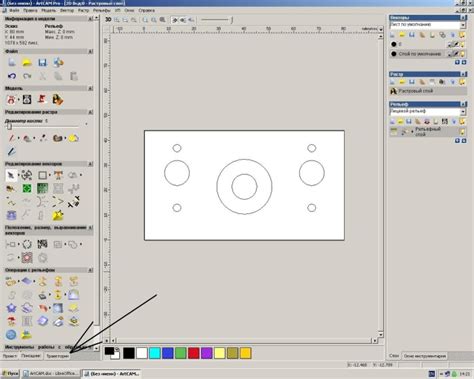This screenshot has height=379, width=474.
Task: Click the new model icon
Action: [12, 62]
